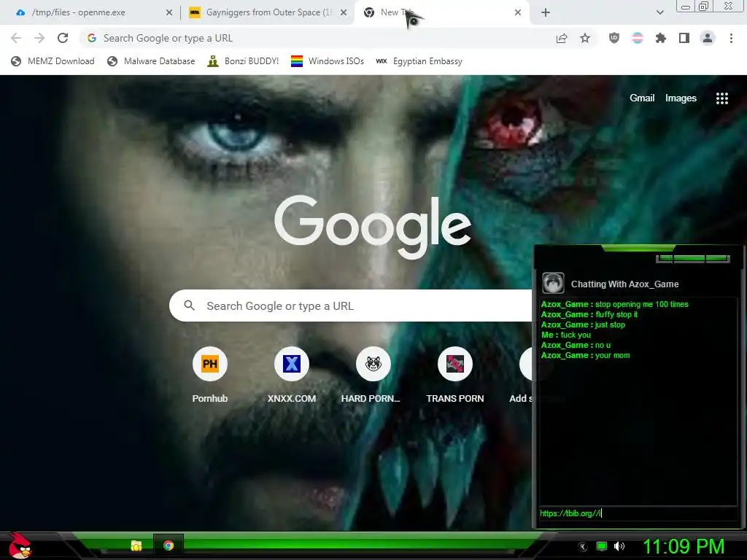The image size is (747, 560).
Task: Click the Chrome icon in the taskbar
Action: click(x=169, y=545)
